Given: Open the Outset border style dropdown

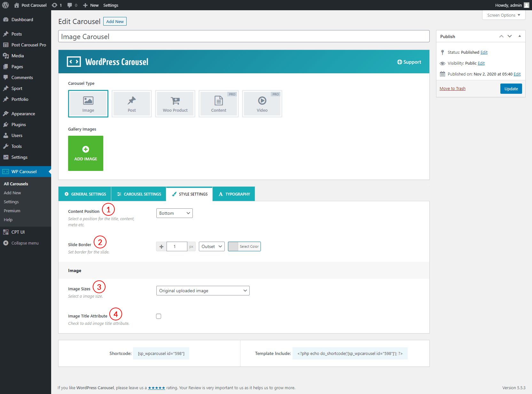Looking at the screenshot, I should pos(212,246).
